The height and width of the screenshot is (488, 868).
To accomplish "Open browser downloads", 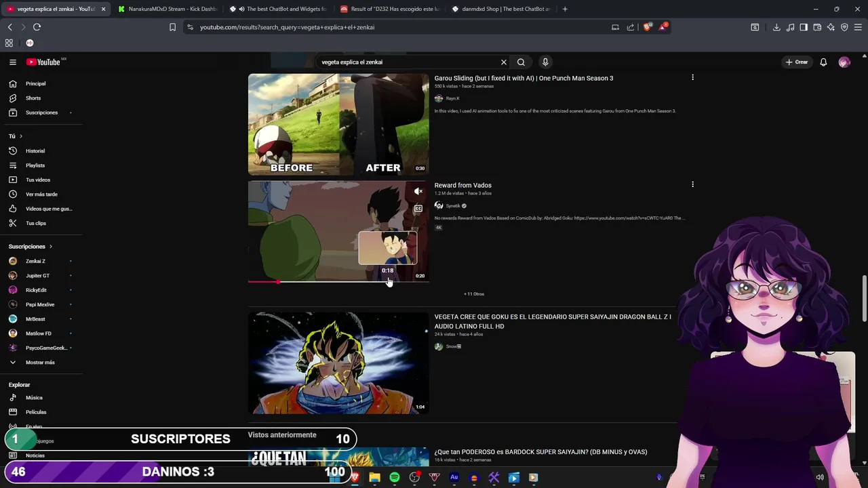I will tap(776, 27).
